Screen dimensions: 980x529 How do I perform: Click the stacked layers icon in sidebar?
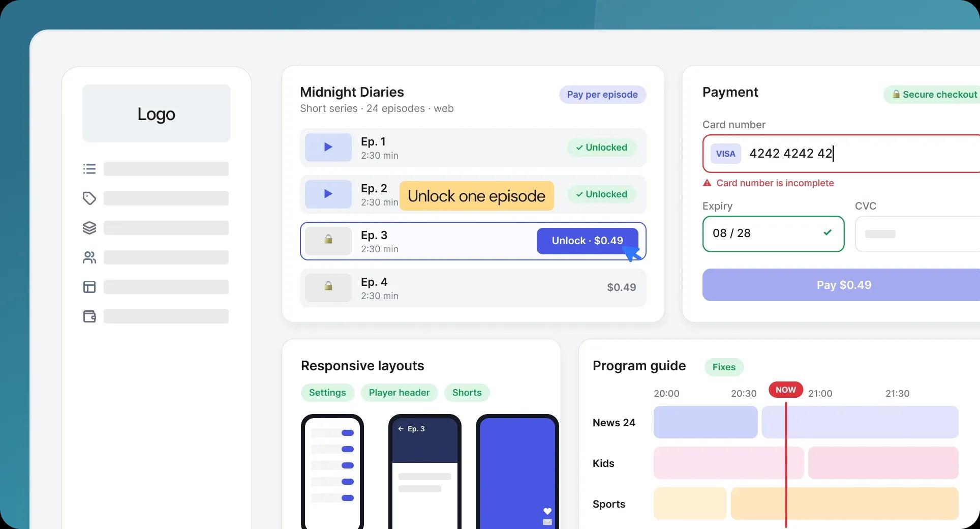(x=89, y=228)
